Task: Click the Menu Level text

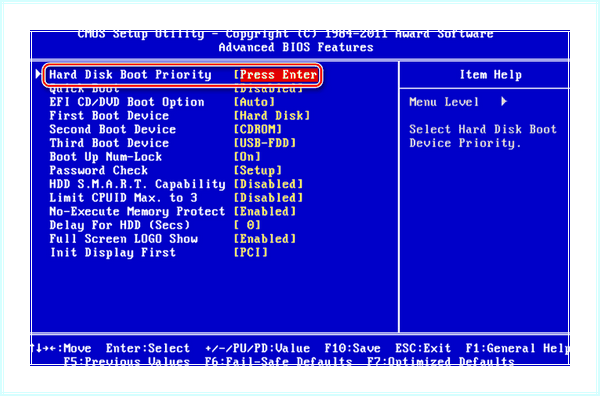Action: [x=444, y=102]
